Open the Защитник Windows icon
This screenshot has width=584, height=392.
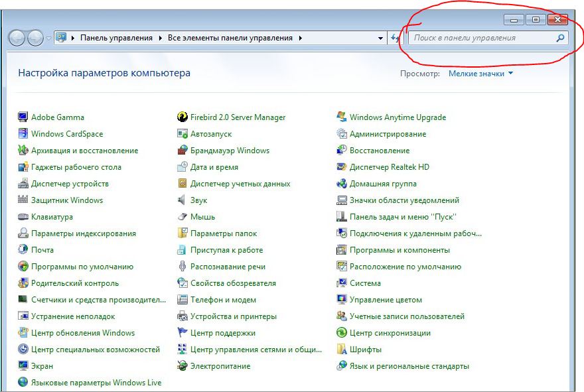coord(23,200)
